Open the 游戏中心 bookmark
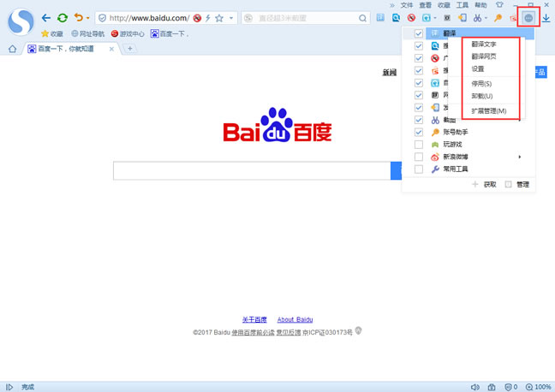 128,34
